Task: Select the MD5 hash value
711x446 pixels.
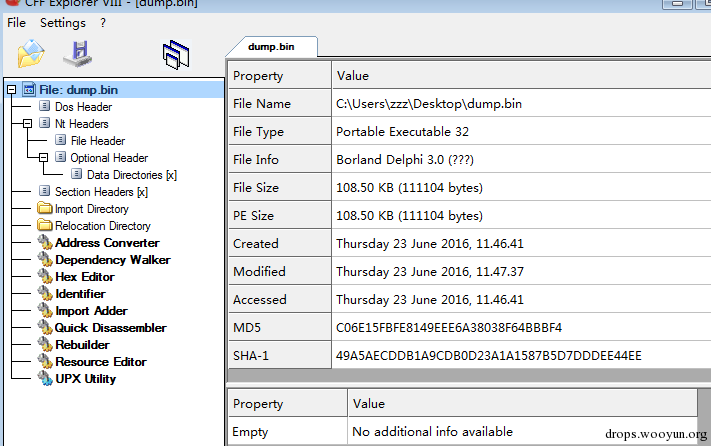Action: (x=449, y=328)
